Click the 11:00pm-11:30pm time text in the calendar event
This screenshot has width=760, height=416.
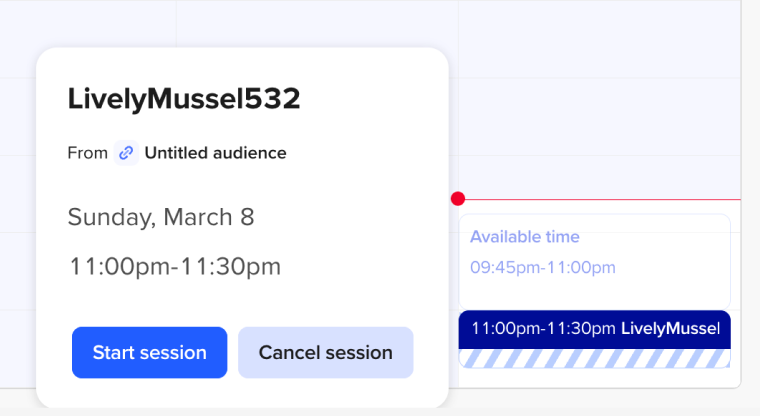coord(543,328)
